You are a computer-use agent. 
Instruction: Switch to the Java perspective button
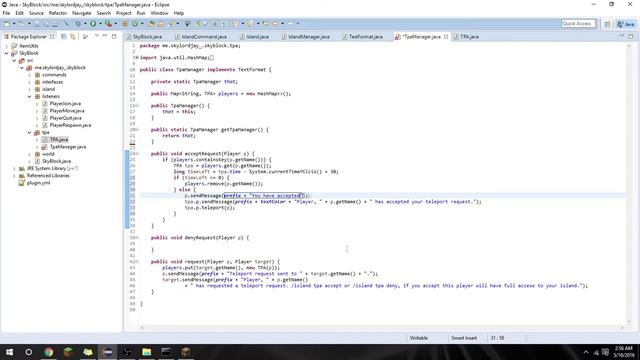(x=626, y=24)
